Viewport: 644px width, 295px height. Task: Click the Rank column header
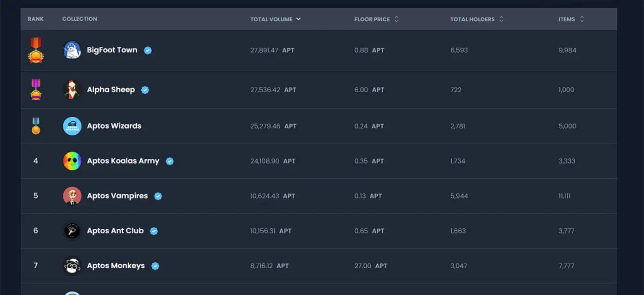35,19
